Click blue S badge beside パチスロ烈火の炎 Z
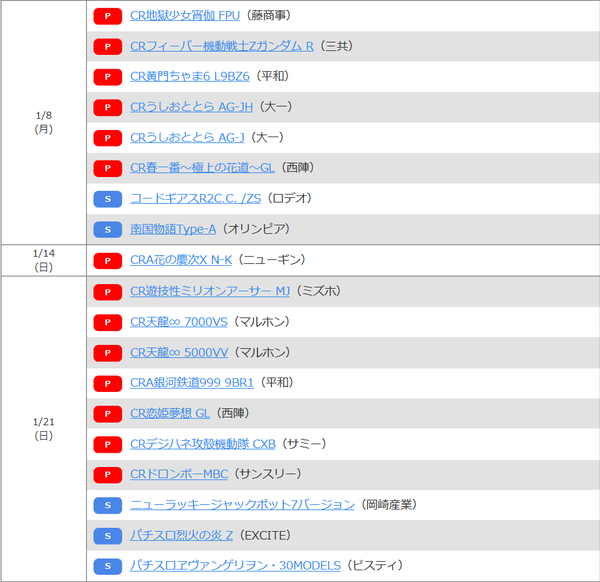This screenshot has height=582, width=600. pyautogui.click(x=108, y=536)
